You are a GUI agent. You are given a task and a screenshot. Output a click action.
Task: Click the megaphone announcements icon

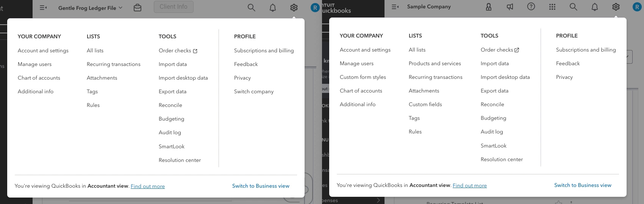click(510, 7)
